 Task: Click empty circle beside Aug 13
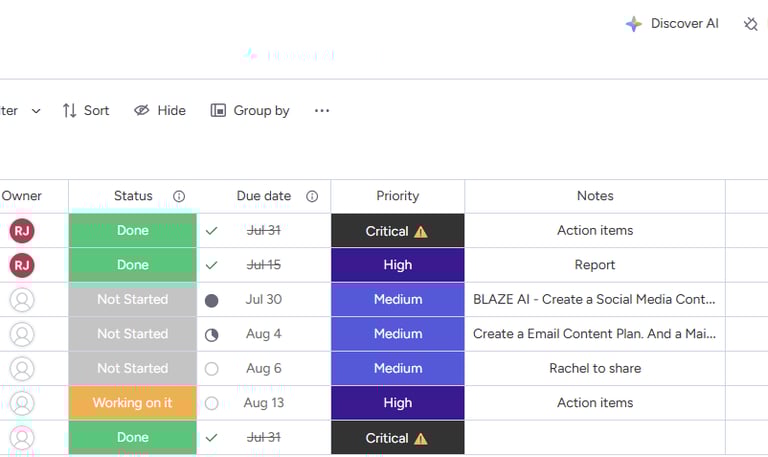pyautogui.click(x=212, y=403)
